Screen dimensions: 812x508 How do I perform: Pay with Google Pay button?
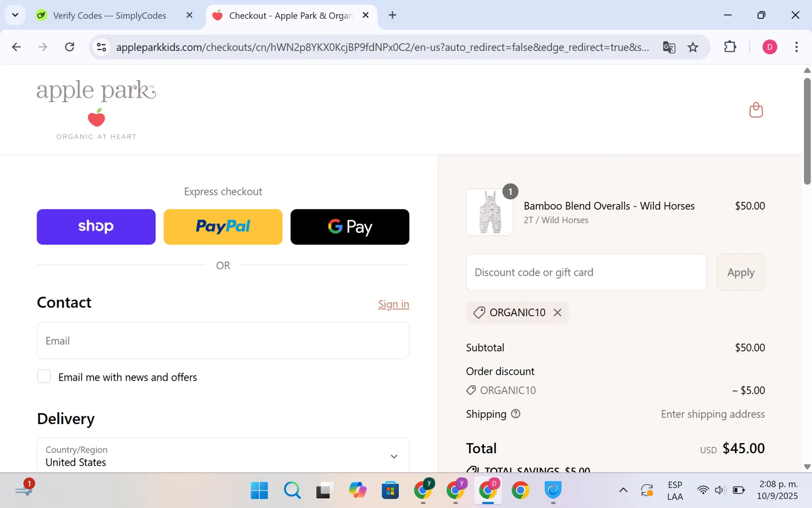[350, 226]
